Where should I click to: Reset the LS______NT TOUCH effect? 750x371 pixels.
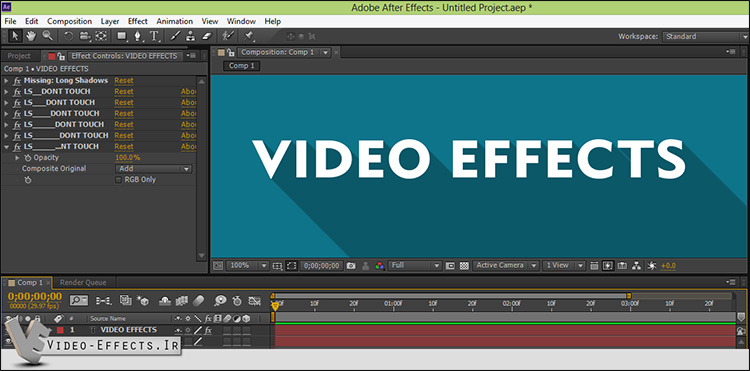pos(124,147)
